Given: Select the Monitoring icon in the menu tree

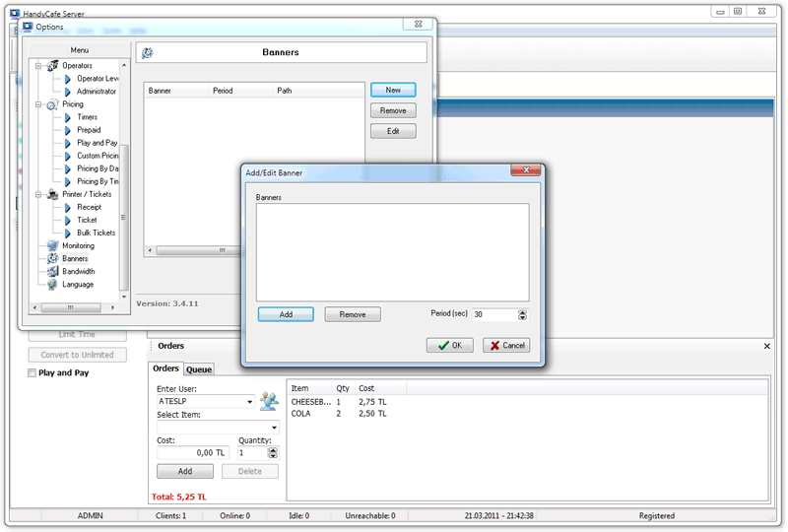Looking at the screenshot, I should click(52, 246).
